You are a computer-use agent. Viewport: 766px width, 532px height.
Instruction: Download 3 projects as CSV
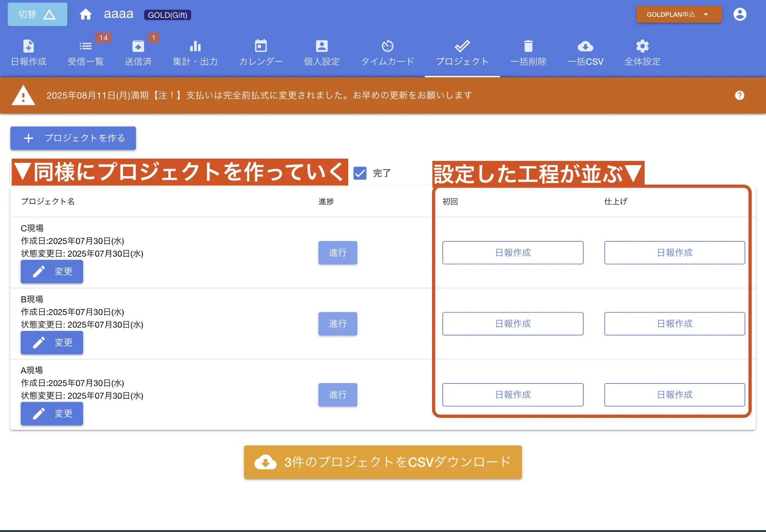point(382,462)
